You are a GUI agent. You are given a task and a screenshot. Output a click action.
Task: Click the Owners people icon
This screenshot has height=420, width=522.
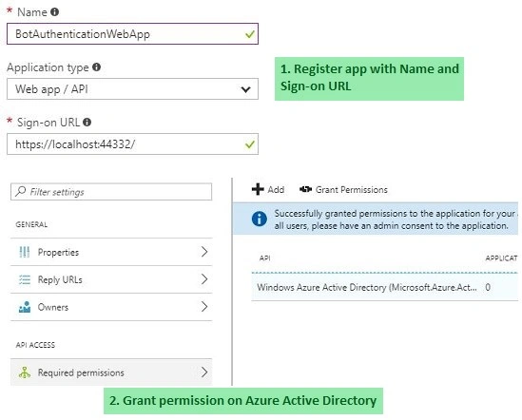click(25, 307)
